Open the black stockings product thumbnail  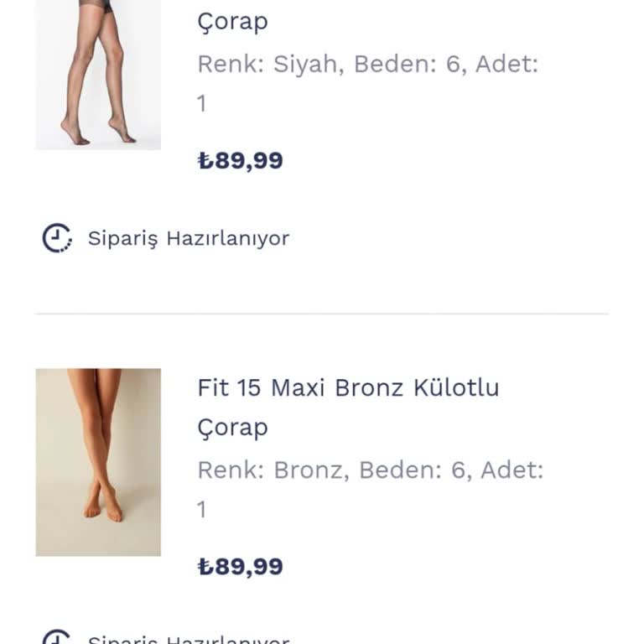coord(98,75)
